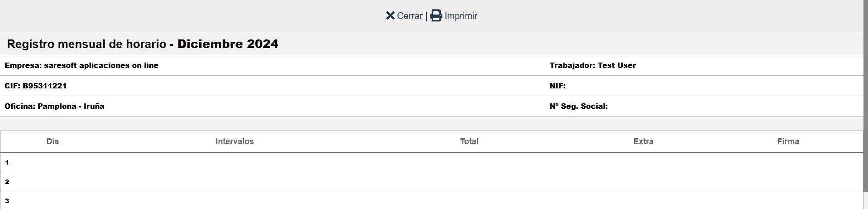The width and height of the screenshot is (868, 209).
Task: Select day 1 row number
Action: 7,162
